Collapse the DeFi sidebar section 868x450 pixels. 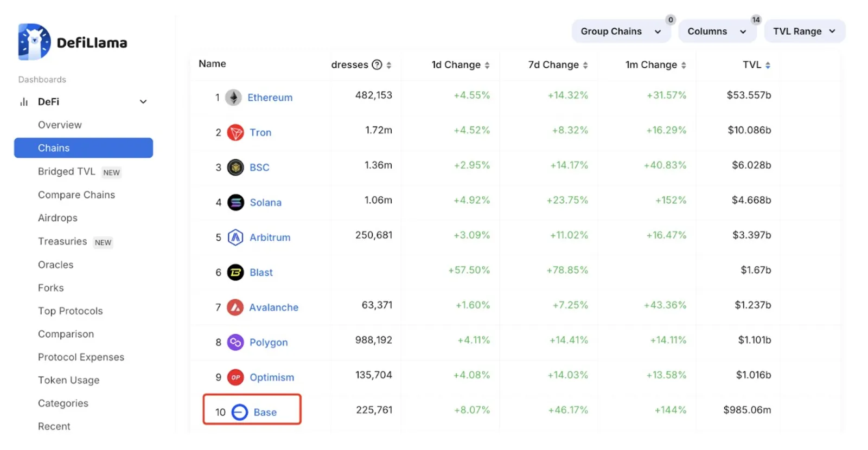(143, 102)
